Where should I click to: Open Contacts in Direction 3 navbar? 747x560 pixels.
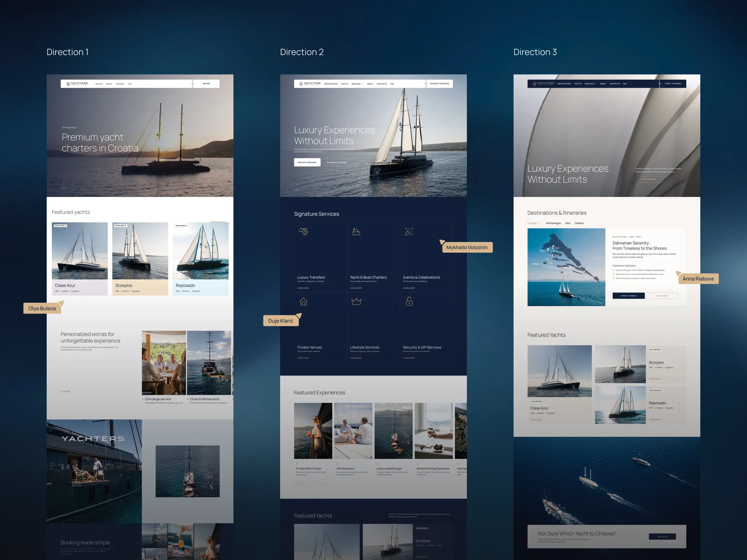coord(615,84)
